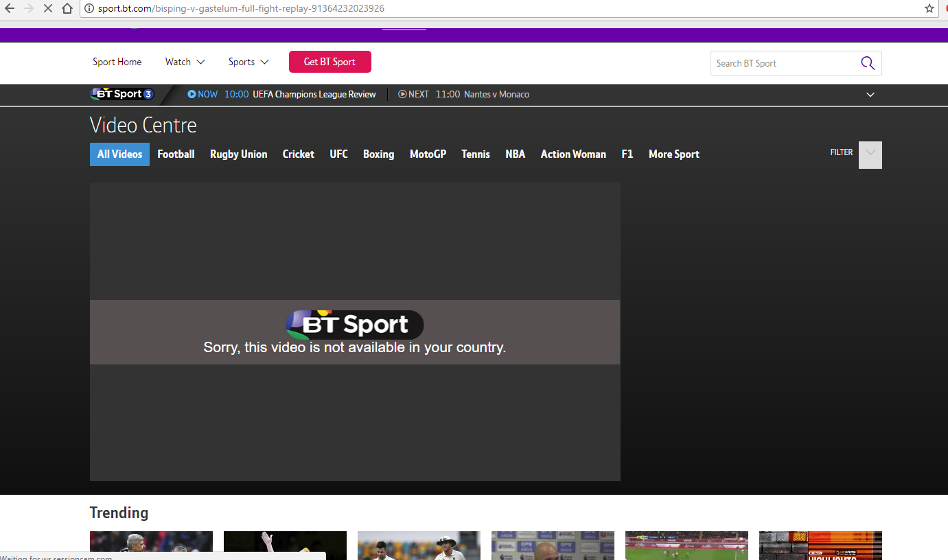The height and width of the screenshot is (560, 948).
Task: Focus the Search BT Sport field
Action: (x=785, y=63)
